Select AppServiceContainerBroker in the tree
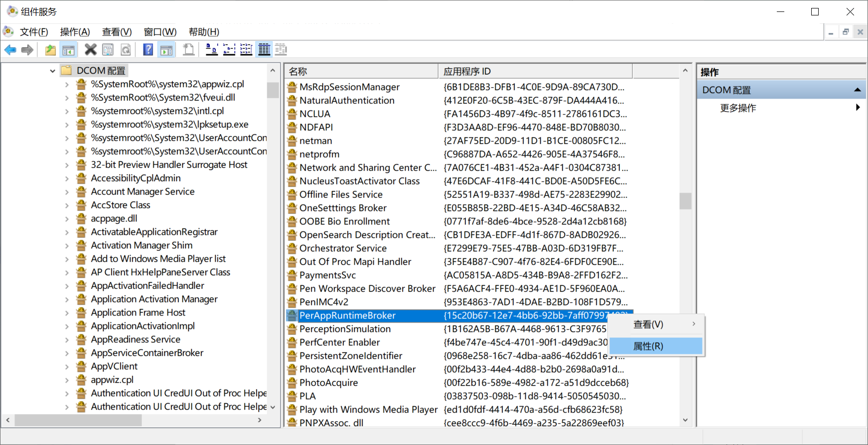The image size is (868, 445). coord(147,353)
